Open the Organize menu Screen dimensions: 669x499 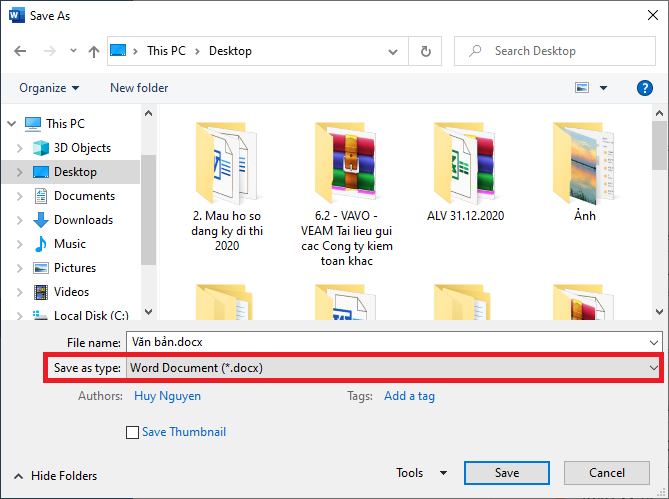click(x=49, y=88)
